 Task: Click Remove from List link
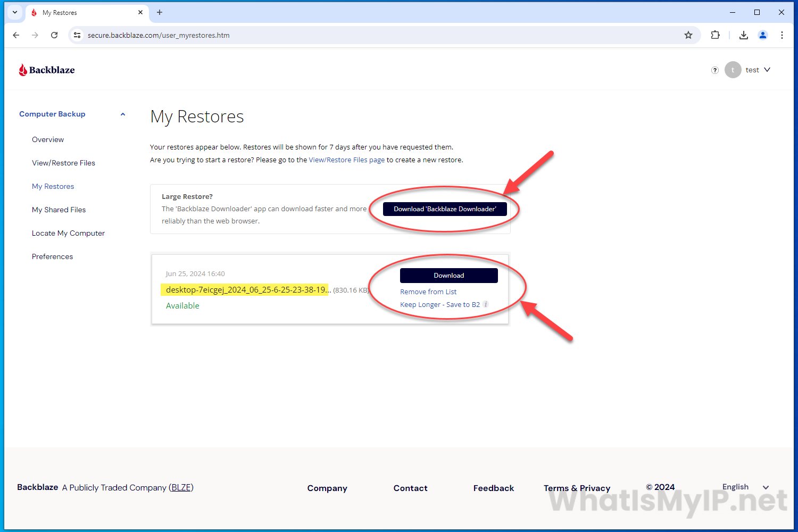[428, 292]
